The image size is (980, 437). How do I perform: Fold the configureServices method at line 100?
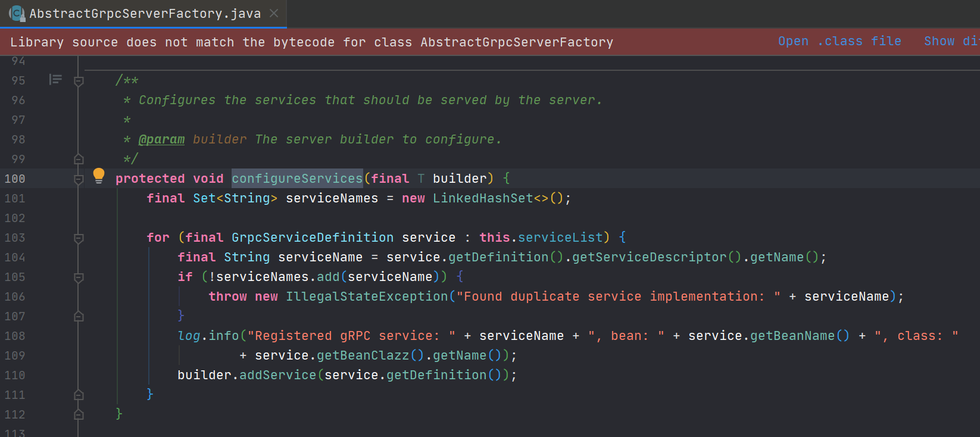(79, 179)
